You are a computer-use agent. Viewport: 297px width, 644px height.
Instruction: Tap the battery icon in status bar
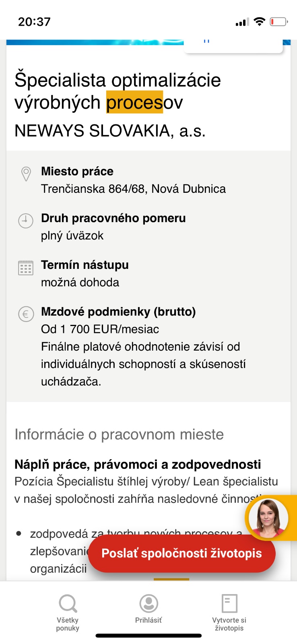pyautogui.click(x=278, y=22)
